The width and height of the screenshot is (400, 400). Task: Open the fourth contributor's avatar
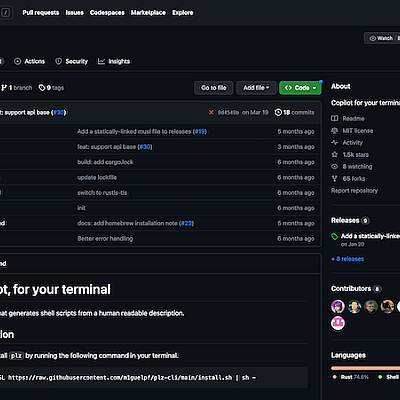388,306
